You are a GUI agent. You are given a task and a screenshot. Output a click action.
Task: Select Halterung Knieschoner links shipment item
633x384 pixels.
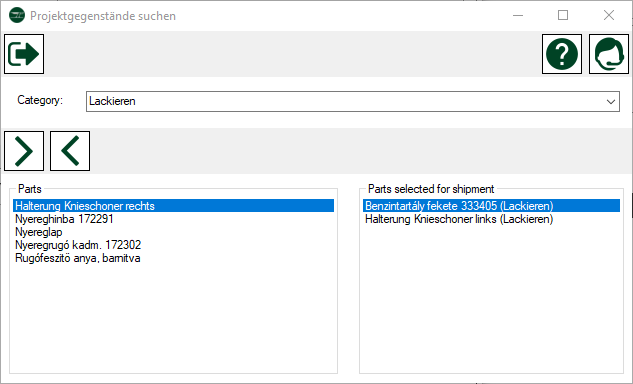point(491,219)
